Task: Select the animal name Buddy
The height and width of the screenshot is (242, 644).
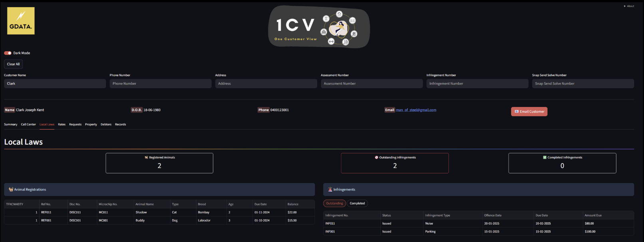Action: (x=152, y=220)
